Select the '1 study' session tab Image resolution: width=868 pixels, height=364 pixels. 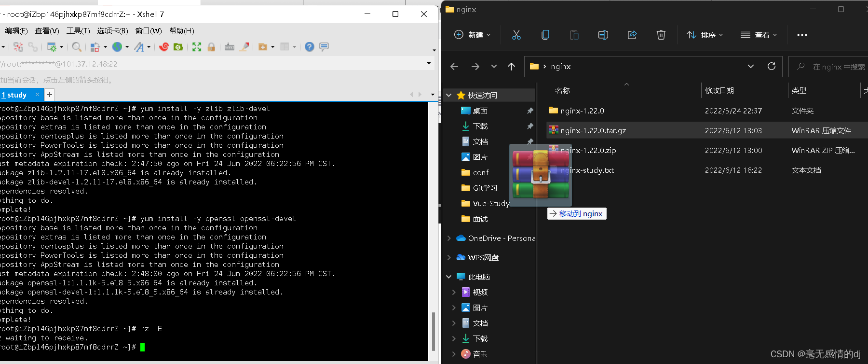(16, 95)
